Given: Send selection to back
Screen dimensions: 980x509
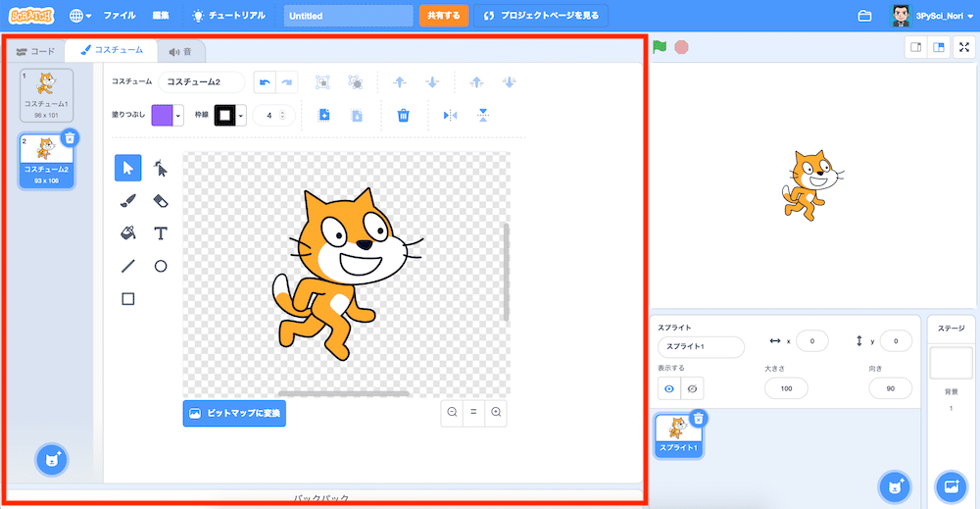Looking at the screenshot, I should click(510, 82).
